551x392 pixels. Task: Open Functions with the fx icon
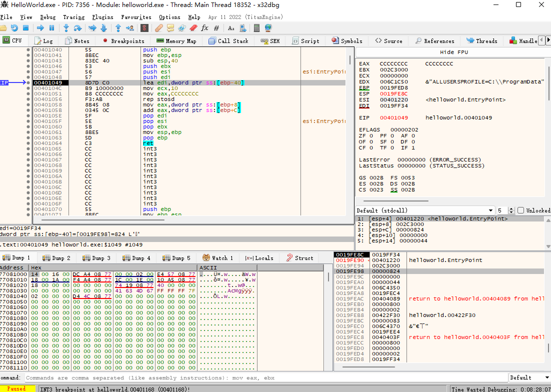pyautogui.click(x=204, y=28)
